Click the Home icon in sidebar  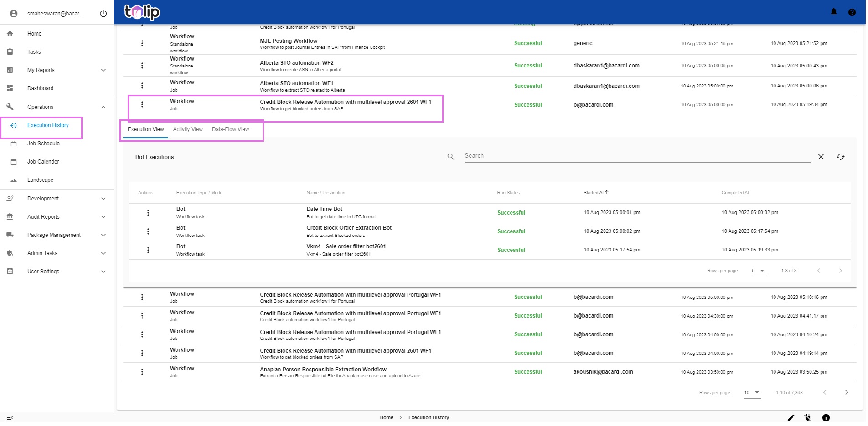pos(10,34)
